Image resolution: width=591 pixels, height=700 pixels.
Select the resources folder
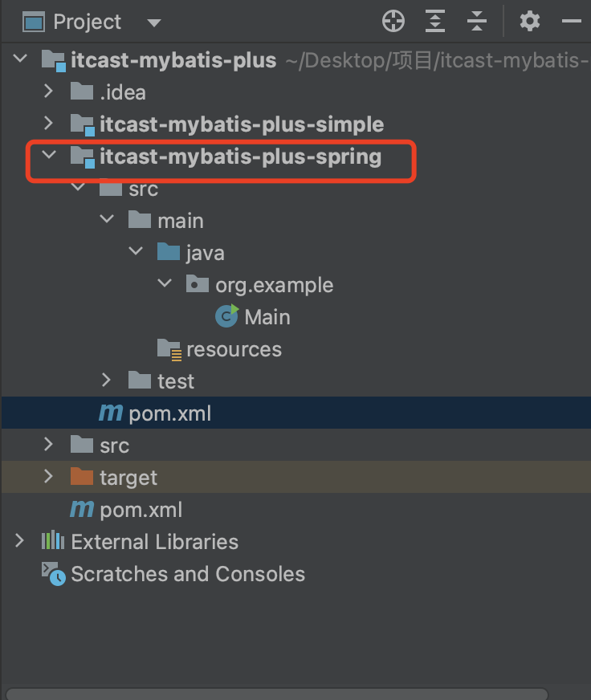tap(233, 349)
